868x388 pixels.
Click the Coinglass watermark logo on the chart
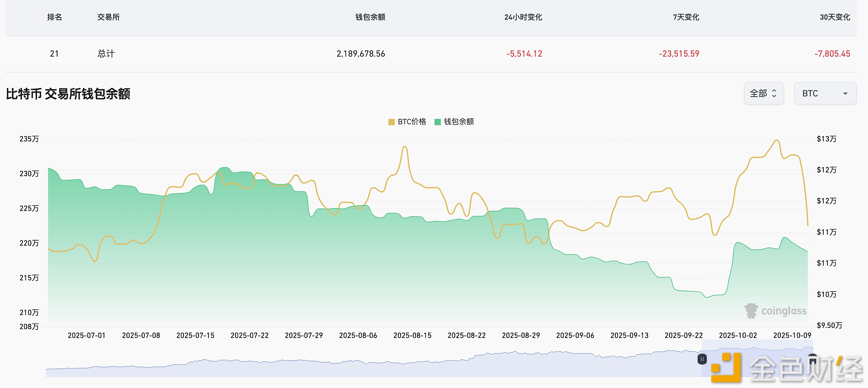(775, 311)
